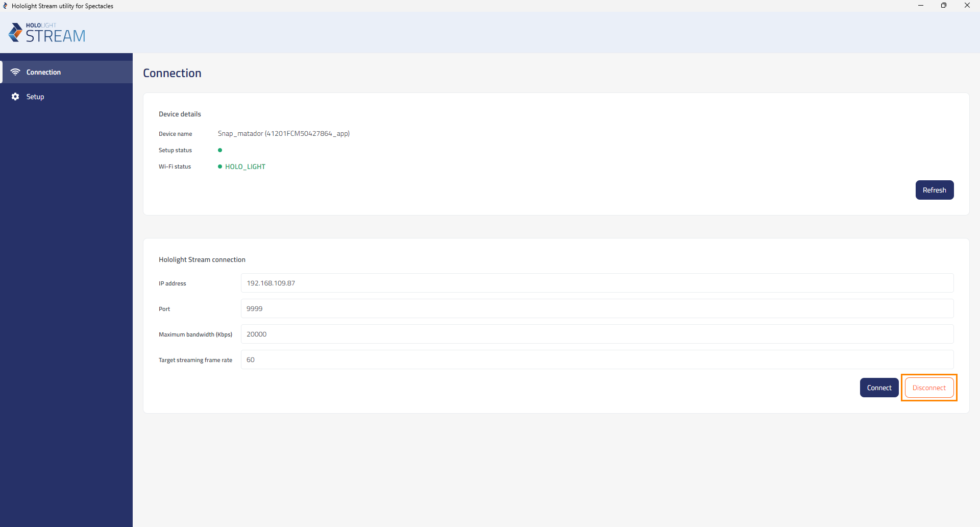
Task: Restore down the application window
Action: 944,6
